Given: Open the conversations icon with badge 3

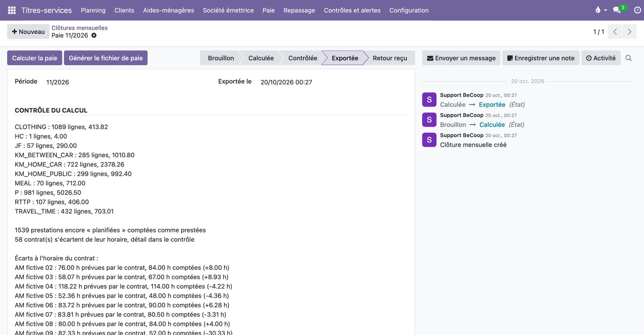Looking at the screenshot, I should pyautogui.click(x=619, y=9).
